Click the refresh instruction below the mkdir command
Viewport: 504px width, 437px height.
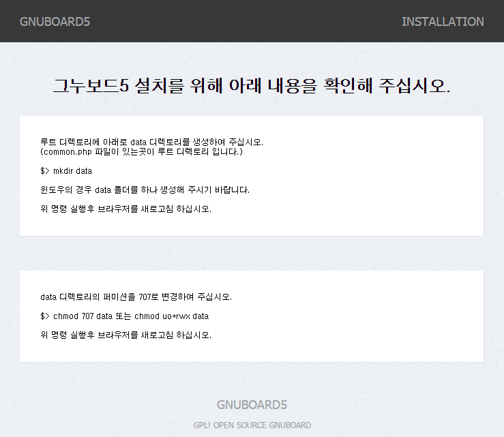pos(126,209)
